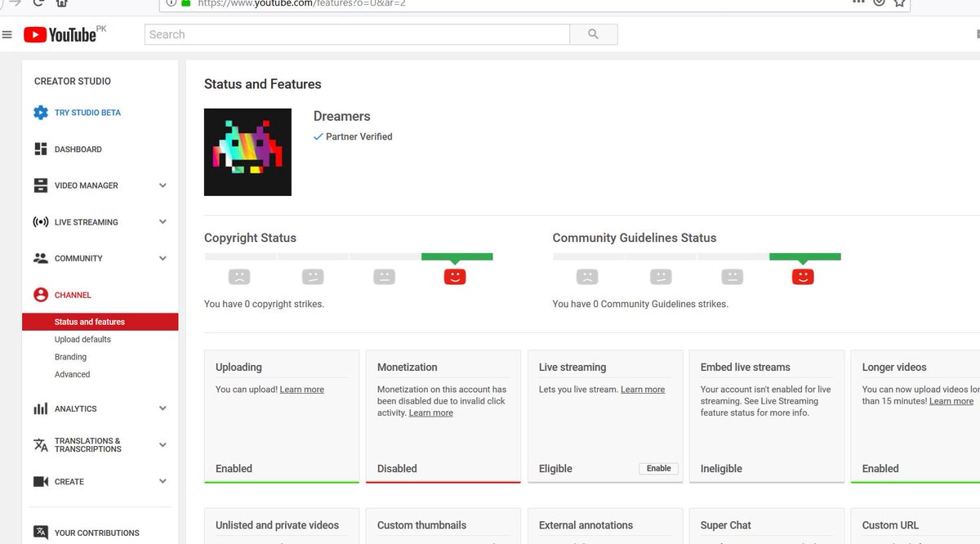Click the Dashboard icon
This screenshot has height=544, width=980.
41,149
